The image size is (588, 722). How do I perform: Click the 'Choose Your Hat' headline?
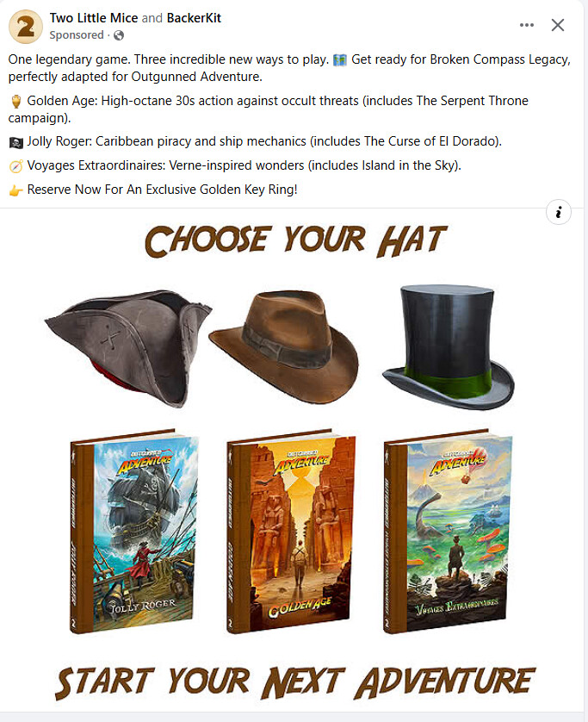(x=295, y=240)
